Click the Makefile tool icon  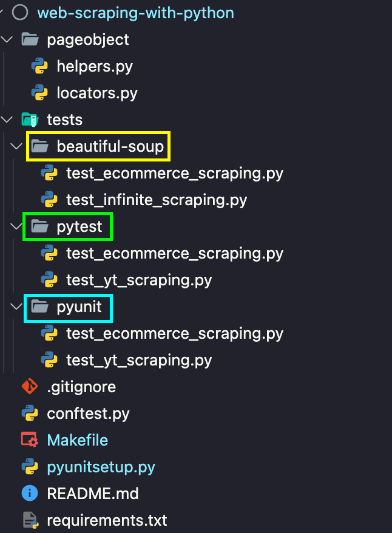click(x=30, y=440)
